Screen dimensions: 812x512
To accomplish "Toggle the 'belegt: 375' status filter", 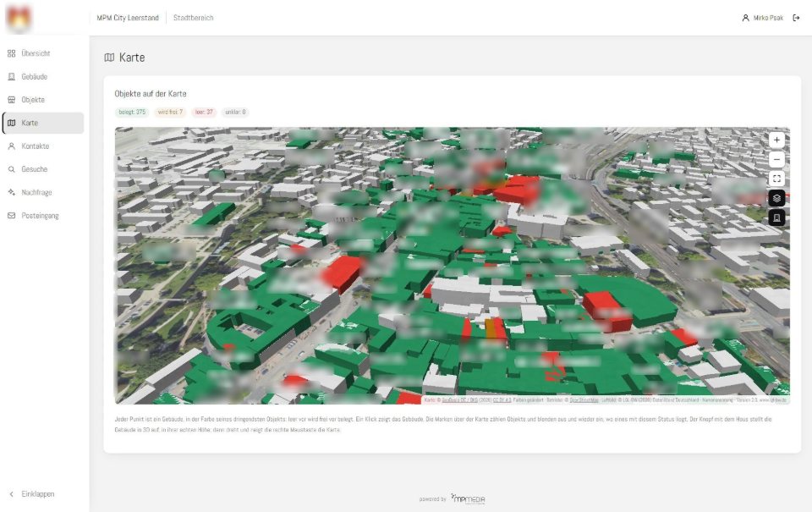I will pos(132,112).
